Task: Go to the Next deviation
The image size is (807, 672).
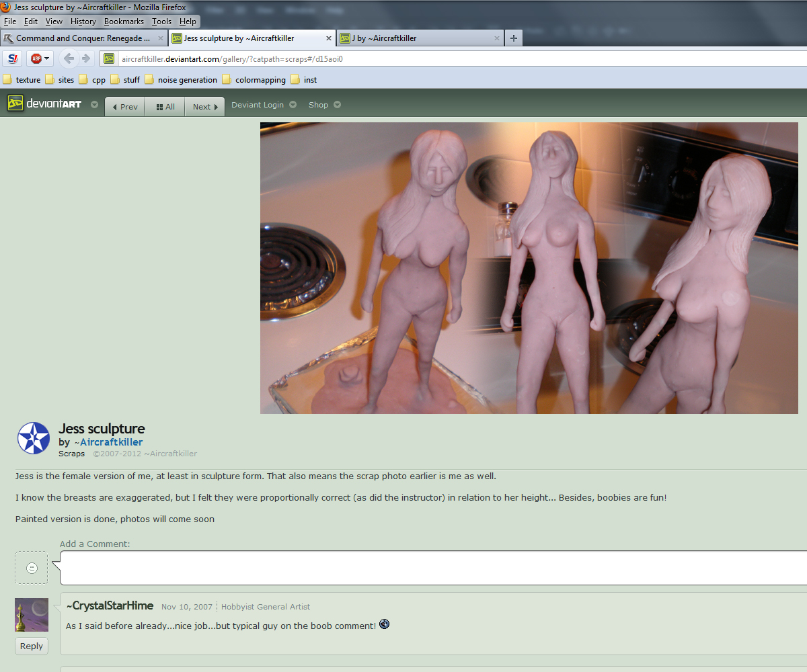Action: tap(204, 107)
